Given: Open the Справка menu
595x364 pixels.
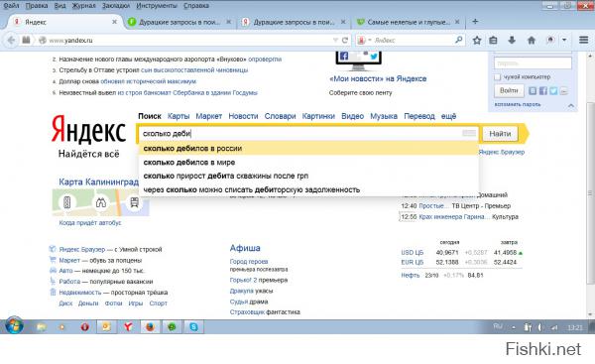Looking at the screenshot, I should [x=196, y=6].
